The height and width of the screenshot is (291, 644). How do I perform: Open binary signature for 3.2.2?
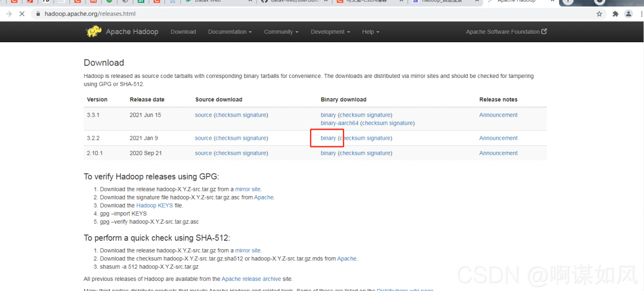[379, 138]
